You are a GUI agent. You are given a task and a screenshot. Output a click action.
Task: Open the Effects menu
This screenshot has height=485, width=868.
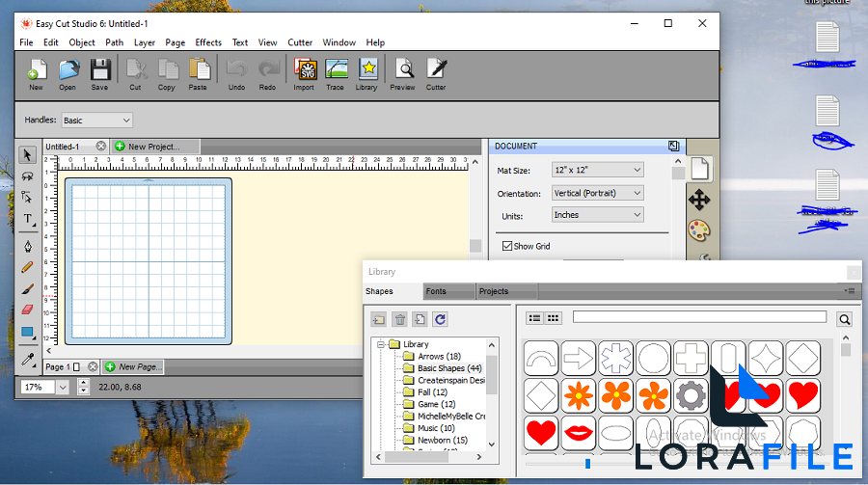click(x=208, y=42)
